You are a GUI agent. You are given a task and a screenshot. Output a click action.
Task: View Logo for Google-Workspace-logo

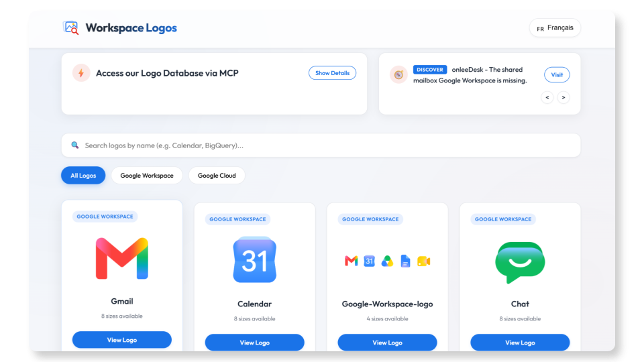[x=387, y=343]
